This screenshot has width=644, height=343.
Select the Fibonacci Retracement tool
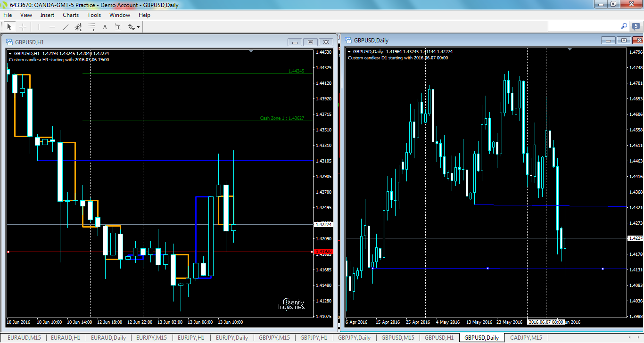[91, 27]
